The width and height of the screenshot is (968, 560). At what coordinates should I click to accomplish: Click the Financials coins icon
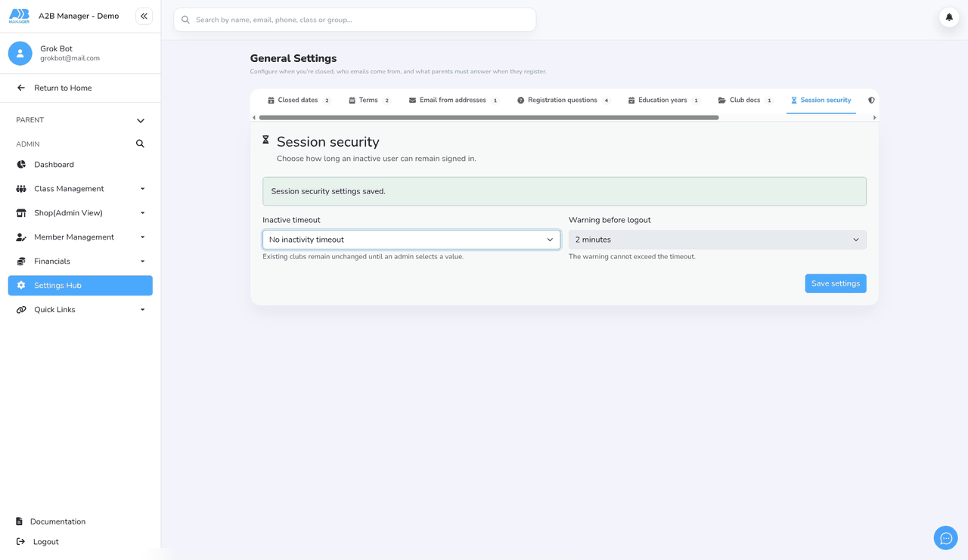[21, 261]
